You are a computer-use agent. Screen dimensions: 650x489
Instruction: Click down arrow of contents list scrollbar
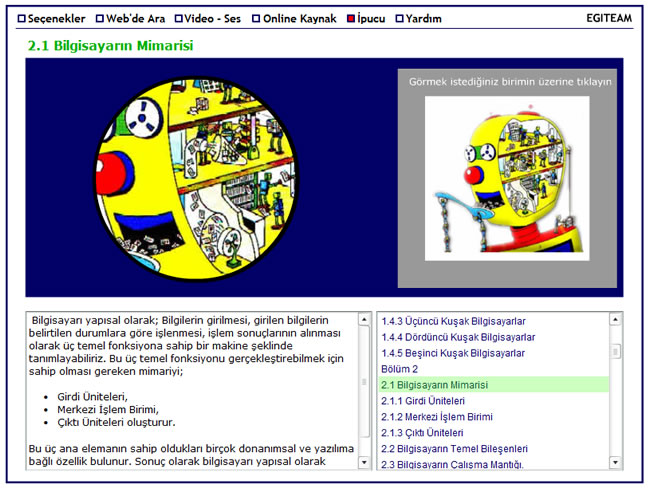tap(615, 462)
